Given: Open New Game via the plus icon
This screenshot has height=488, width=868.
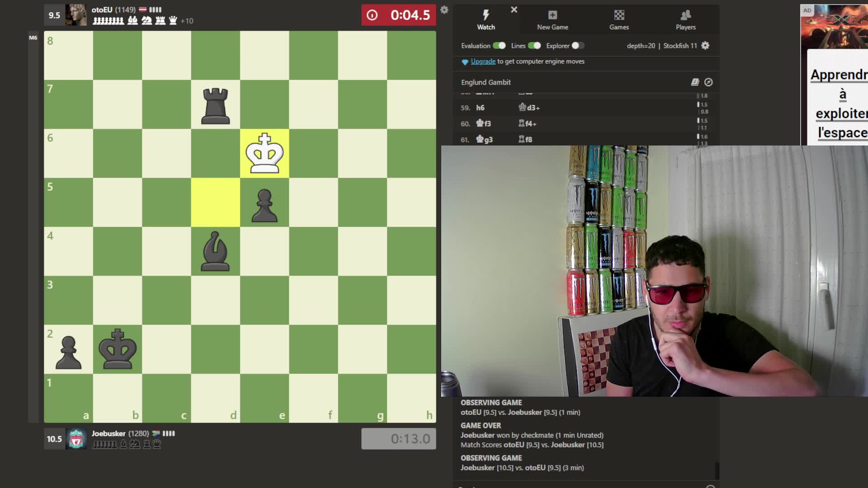Looking at the screenshot, I should [552, 14].
